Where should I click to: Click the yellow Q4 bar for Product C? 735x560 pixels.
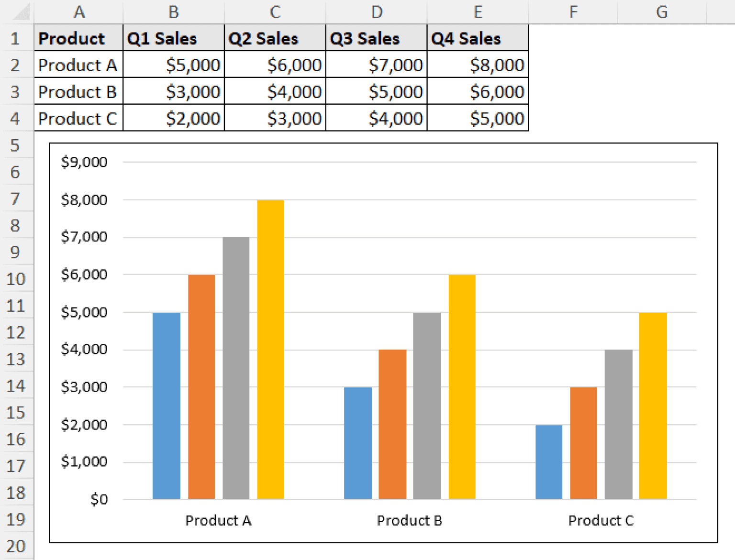tap(653, 406)
